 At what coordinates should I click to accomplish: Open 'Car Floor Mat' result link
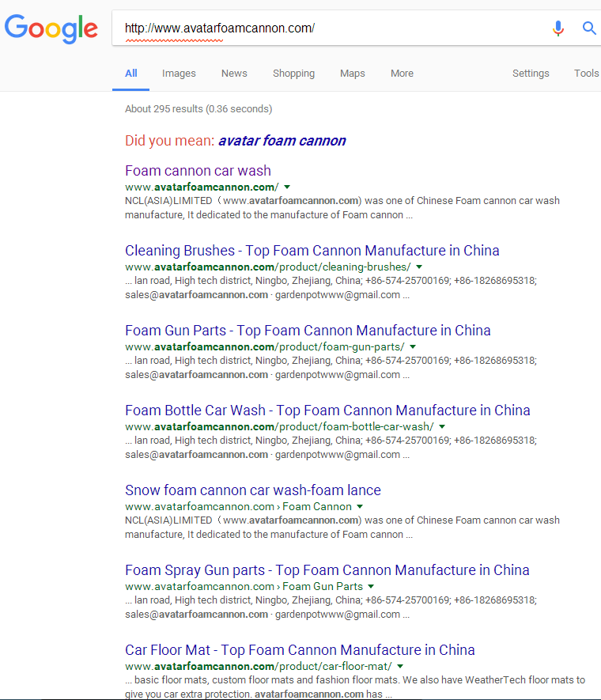(x=300, y=650)
